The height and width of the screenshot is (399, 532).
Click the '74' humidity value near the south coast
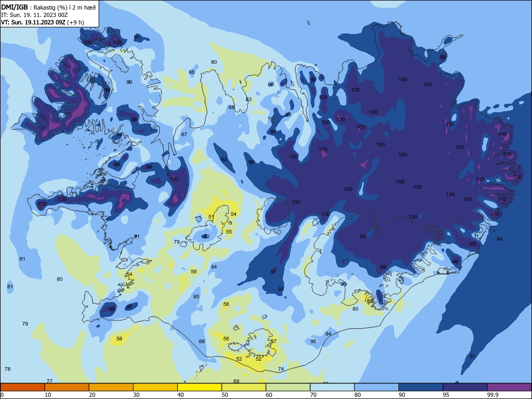point(281,369)
